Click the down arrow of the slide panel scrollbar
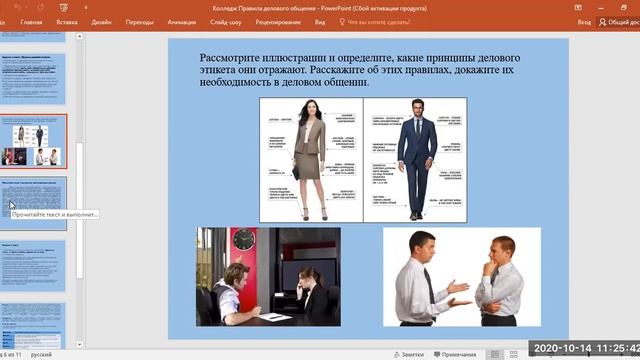This screenshot has height=360, width=640. [80, 344]
